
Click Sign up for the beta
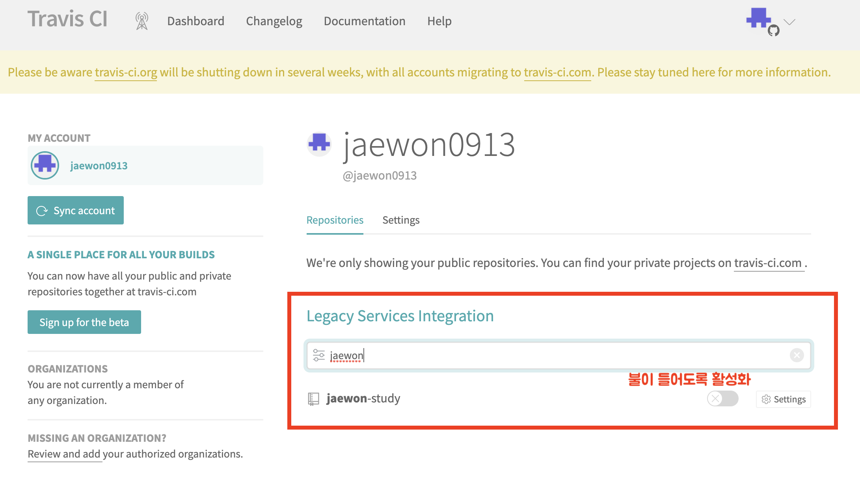(84, 322)
